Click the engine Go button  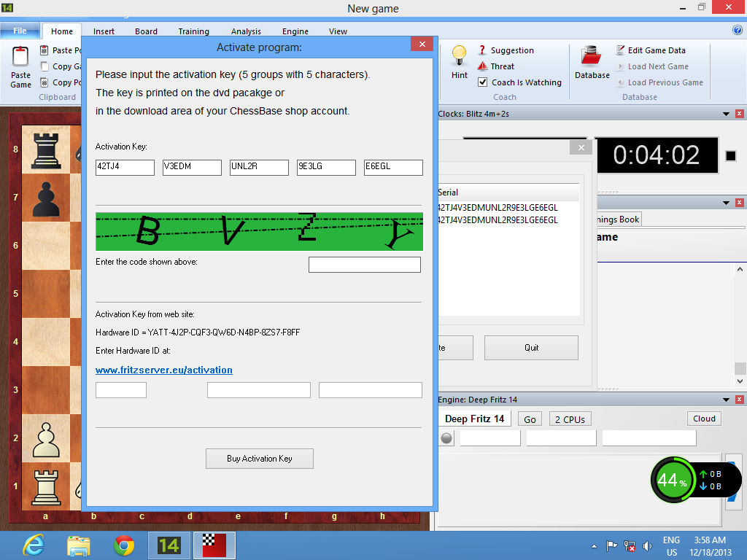[530, 419]
